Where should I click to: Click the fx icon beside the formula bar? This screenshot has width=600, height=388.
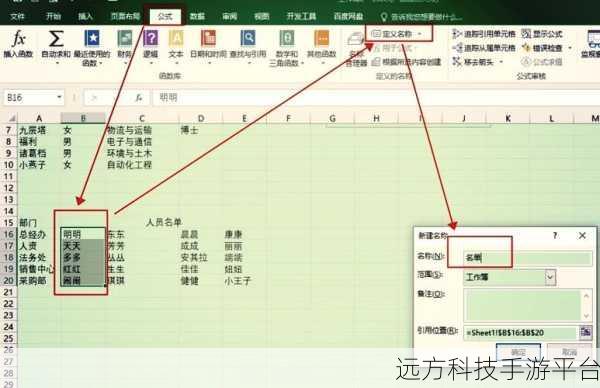[x=139, y=98]
